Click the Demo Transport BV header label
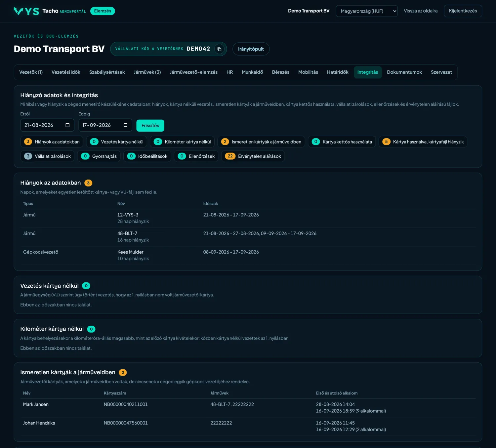 click(x=309, y=11)
